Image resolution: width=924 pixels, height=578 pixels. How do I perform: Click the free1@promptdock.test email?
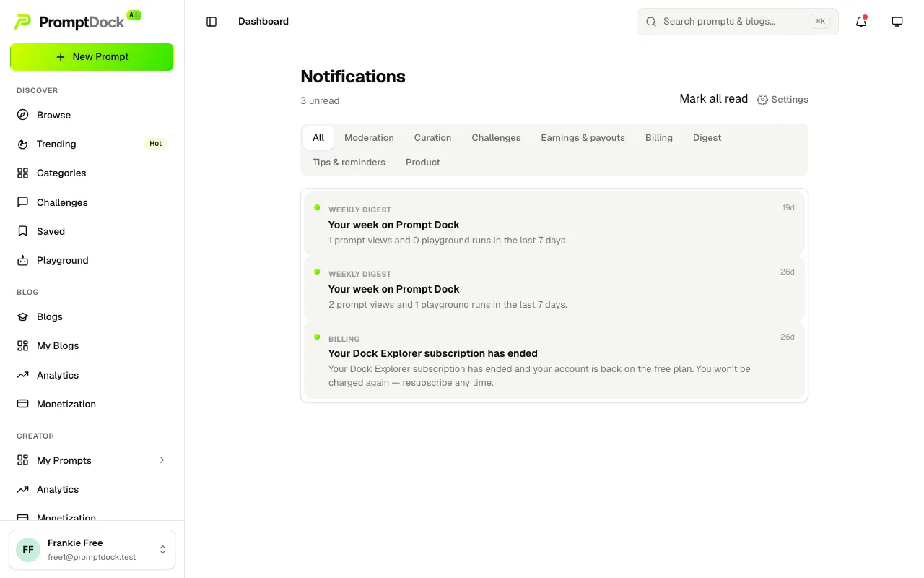[x=92, y=557]
